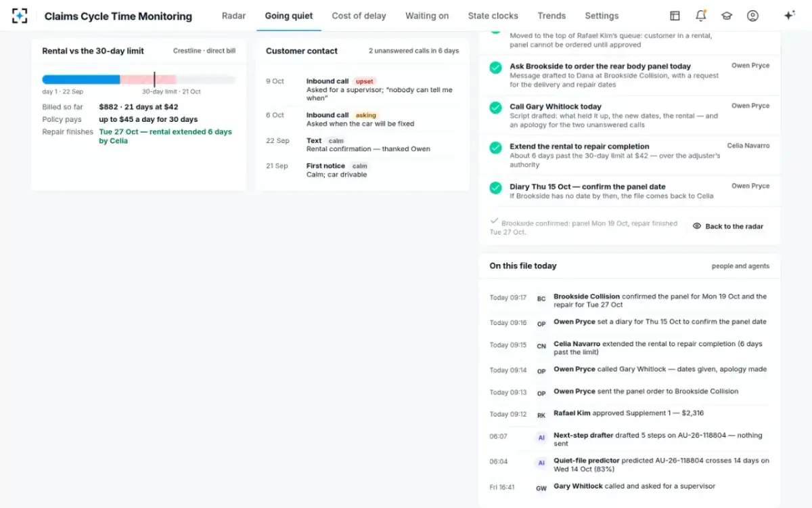Click the asking tag on 6 Oct call

(366, 115)
